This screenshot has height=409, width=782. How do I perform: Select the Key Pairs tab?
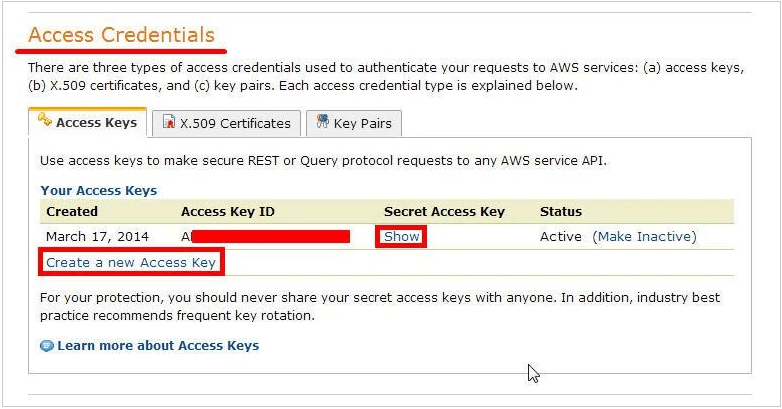click(x=363, y=124)
